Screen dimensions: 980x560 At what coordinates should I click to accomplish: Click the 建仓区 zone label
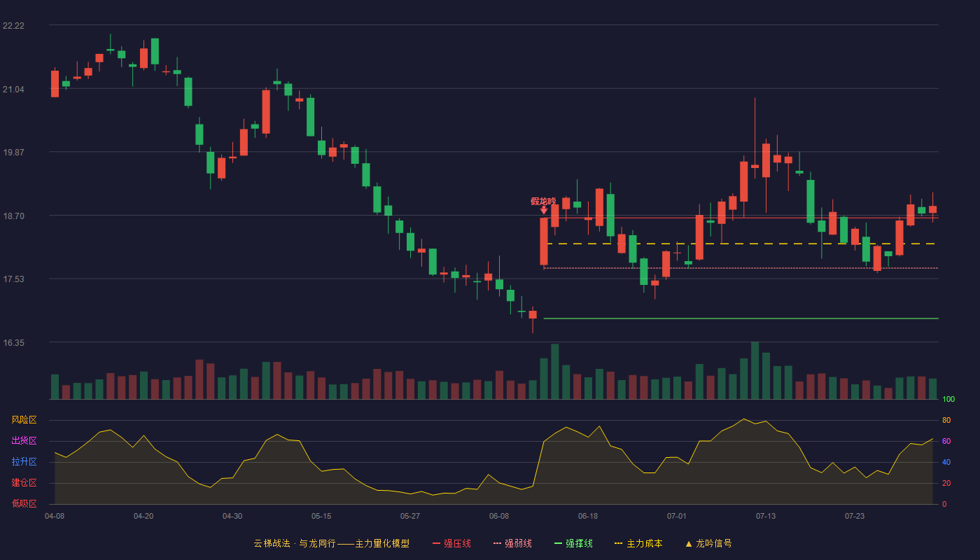[x=24, y=483]
